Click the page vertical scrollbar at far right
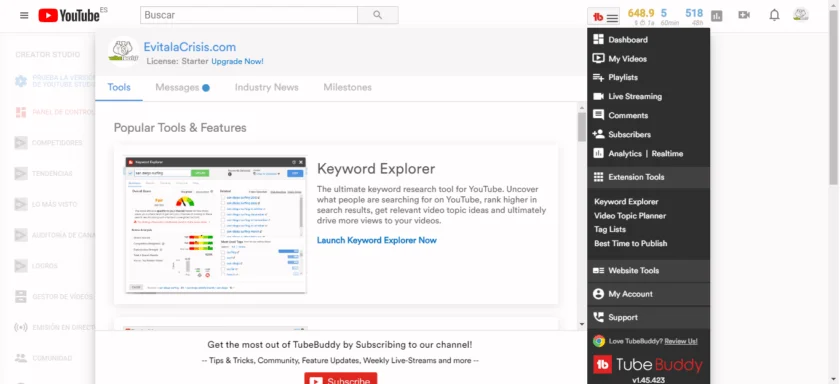 (834, 96)
